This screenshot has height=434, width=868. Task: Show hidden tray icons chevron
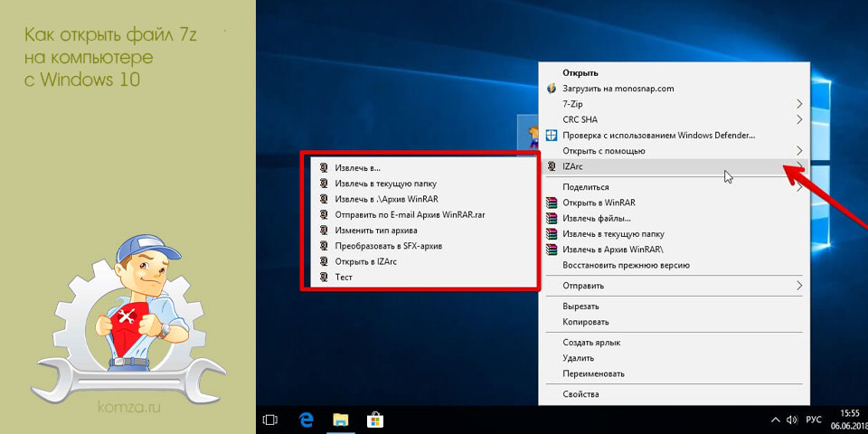[x=776, y=420]
